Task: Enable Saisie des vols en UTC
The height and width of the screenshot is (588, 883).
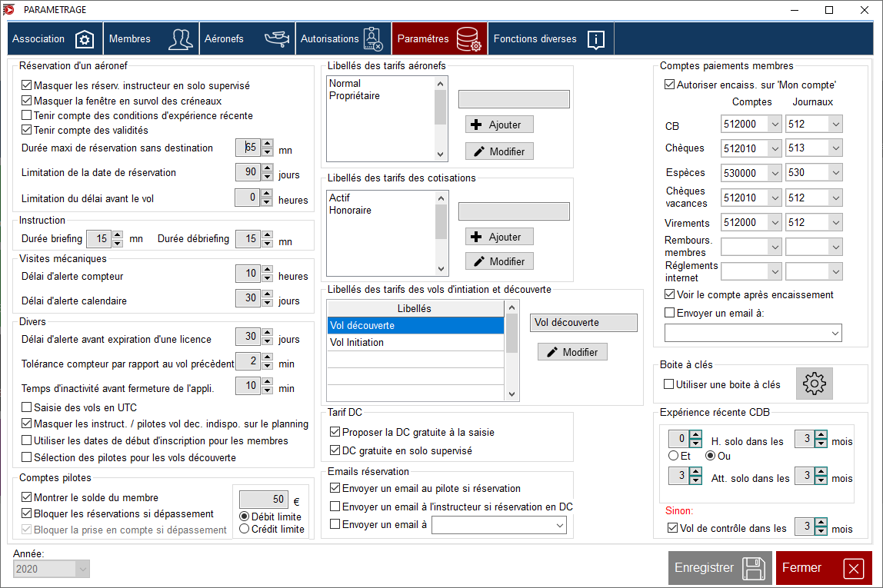Action: [26, 407]
